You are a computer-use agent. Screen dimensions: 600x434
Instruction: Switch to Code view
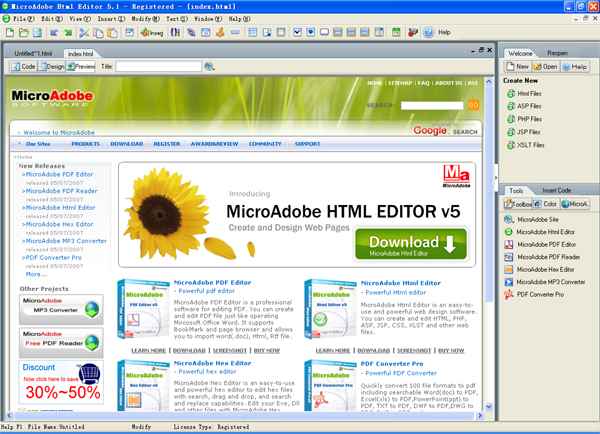24,66
